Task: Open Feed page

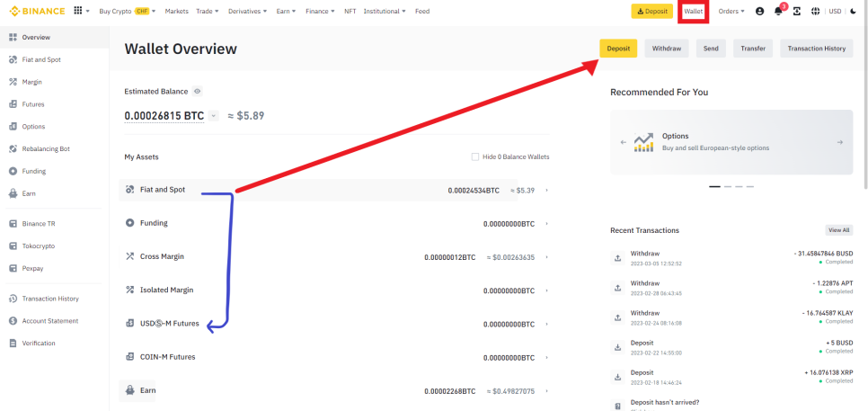Action: point(421,11)
